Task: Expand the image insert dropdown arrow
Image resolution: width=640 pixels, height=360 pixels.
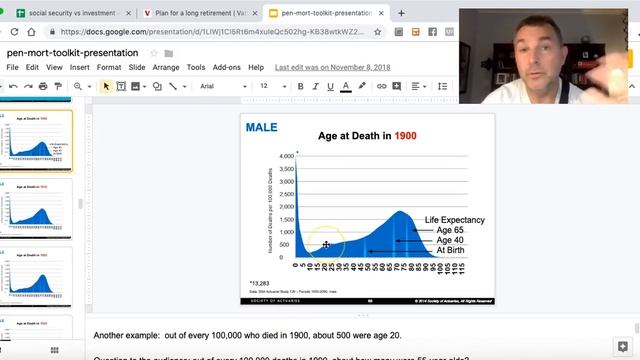Action: [144, 87]
